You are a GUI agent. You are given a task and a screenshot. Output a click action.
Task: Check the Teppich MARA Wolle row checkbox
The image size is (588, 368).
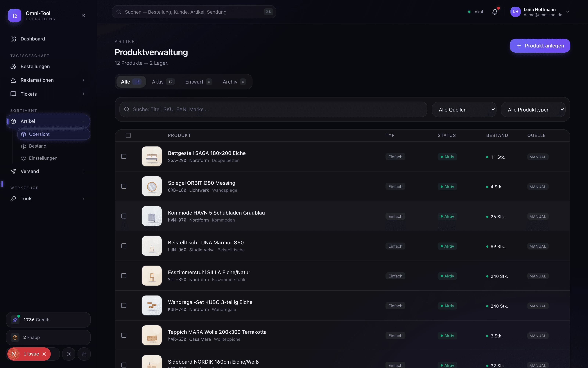pyautogui.click(x=124, y=335)
